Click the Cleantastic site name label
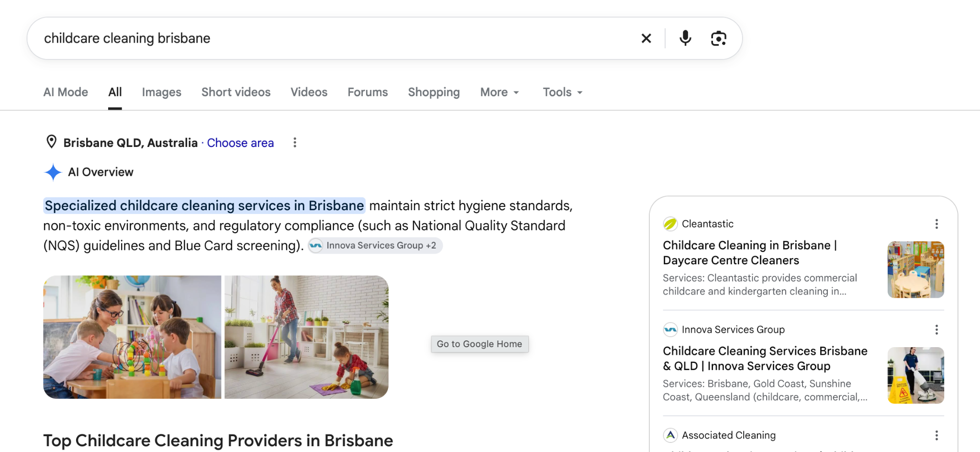Image resolution: width=980 pixels, height=452 pixels. coord(707,224)
